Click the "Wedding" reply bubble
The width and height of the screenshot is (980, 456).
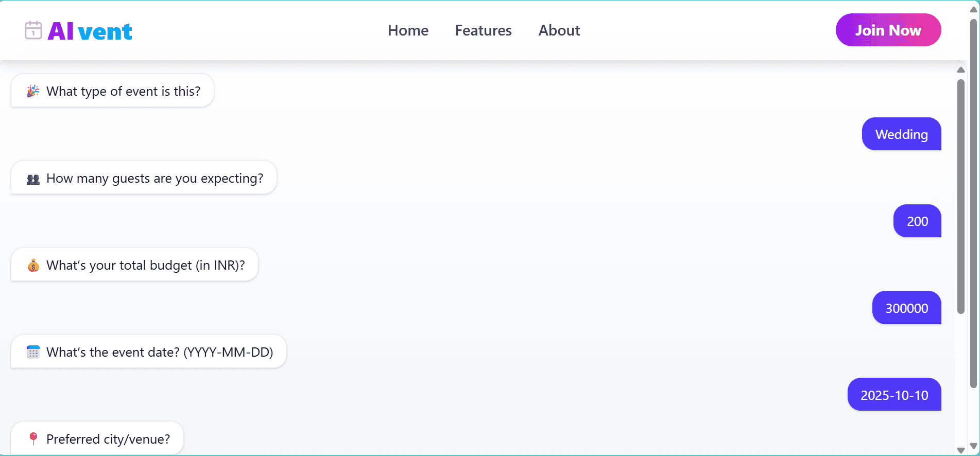pyautogui.click(x=902, y=134)
